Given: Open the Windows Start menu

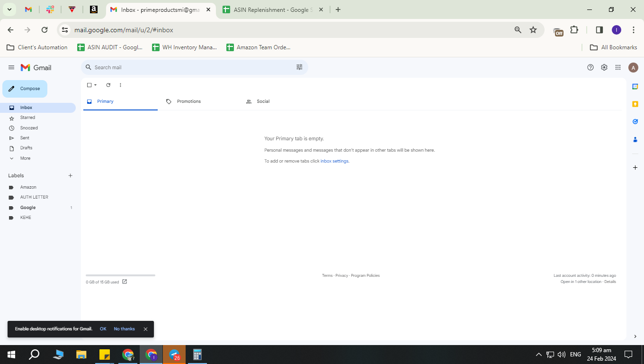Looking at the screenshot, I should pyautogui.click(x=11, y=355).
